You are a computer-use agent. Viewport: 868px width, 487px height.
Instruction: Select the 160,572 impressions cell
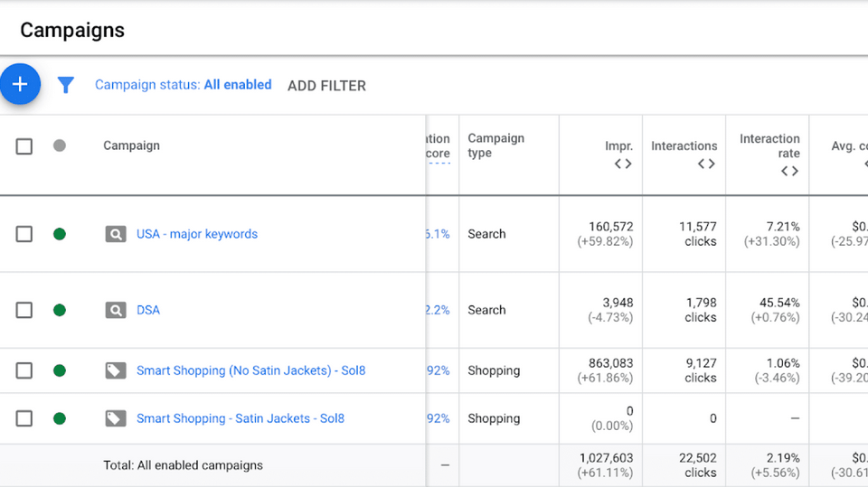[x=605, y=233]
